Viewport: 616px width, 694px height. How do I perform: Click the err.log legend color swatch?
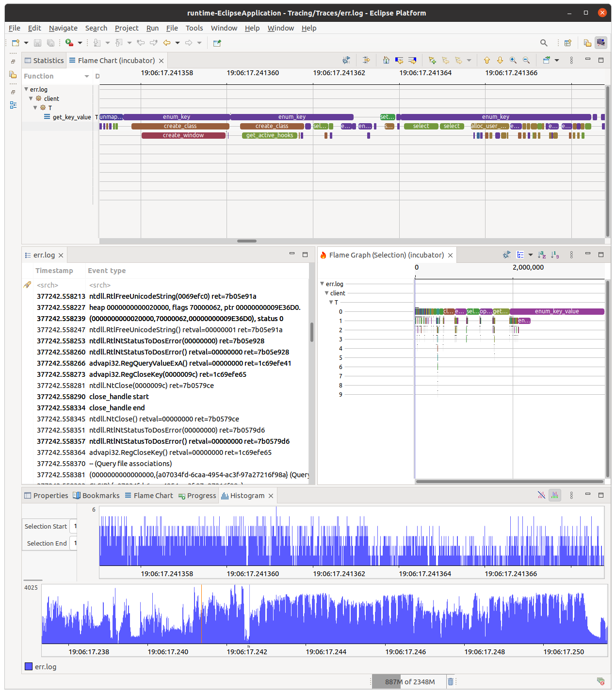click(x=29, y=666)
